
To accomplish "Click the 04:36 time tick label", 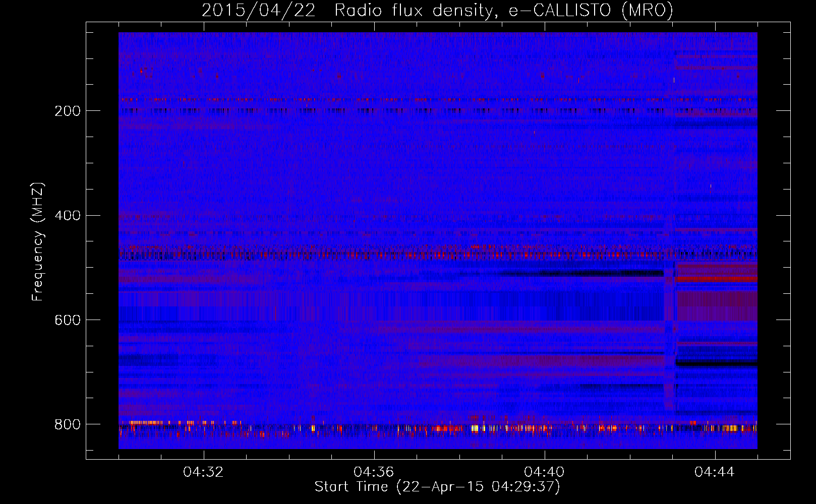I will pyautogui.click(x=374, y=472).
